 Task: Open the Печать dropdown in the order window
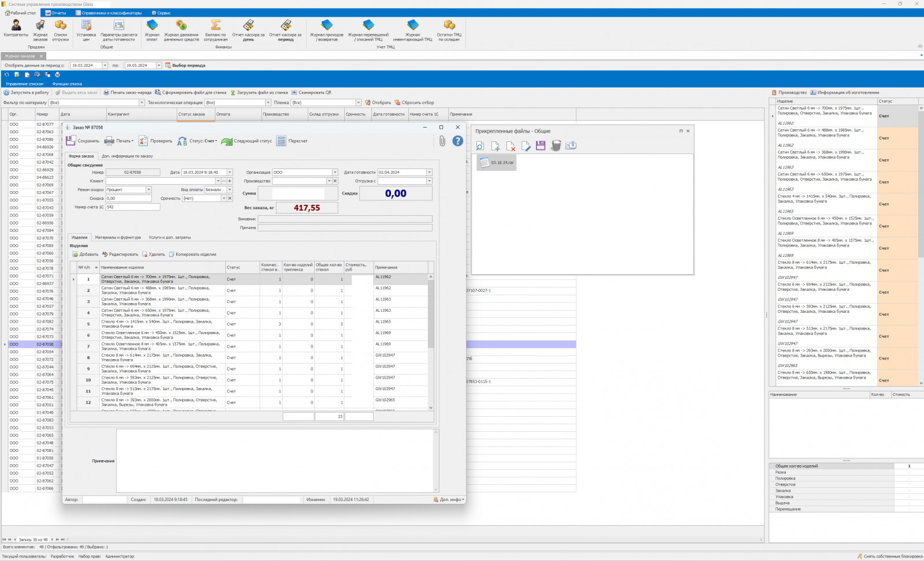pyautogui.click(x=119, y=141)
